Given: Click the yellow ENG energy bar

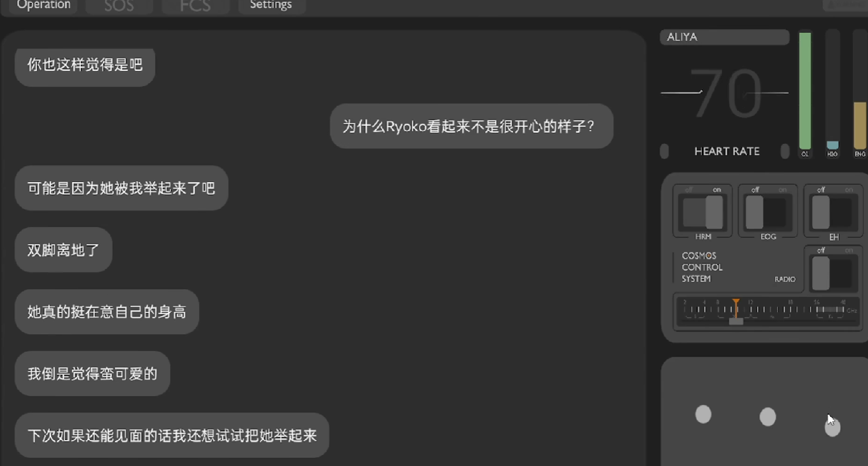Looking at the screenshot, I should 860,125.
